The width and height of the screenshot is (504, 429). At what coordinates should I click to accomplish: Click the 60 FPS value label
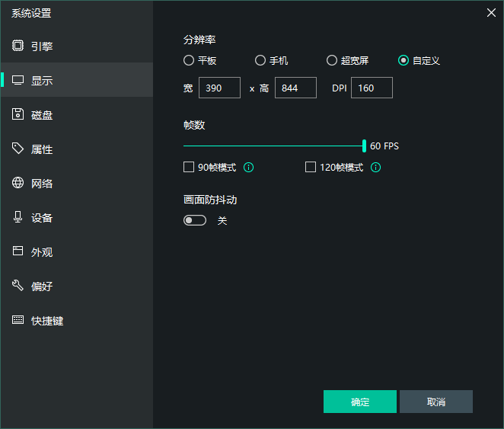(x=384, y=146)
